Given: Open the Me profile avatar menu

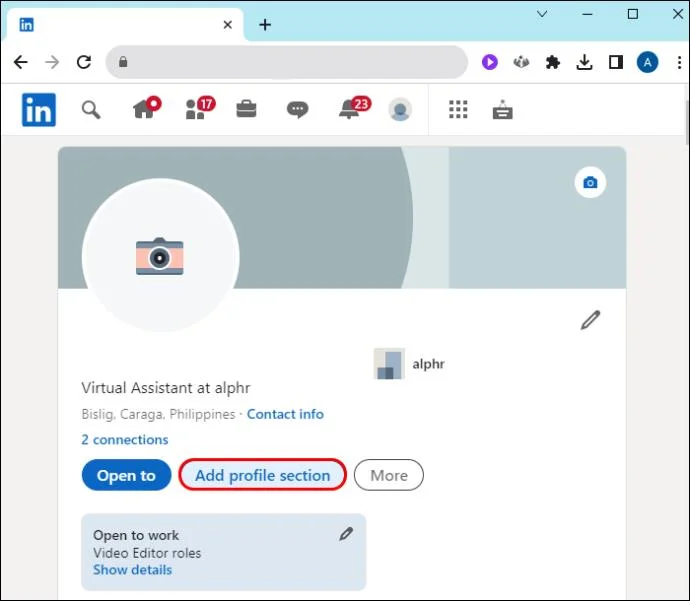Looking at the screenshot, I should (400, 110).
